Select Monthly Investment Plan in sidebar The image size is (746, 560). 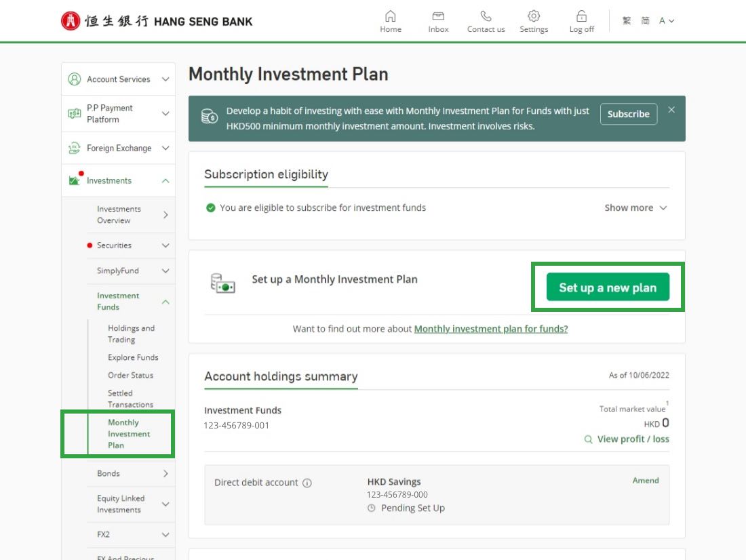coord(128,434)
